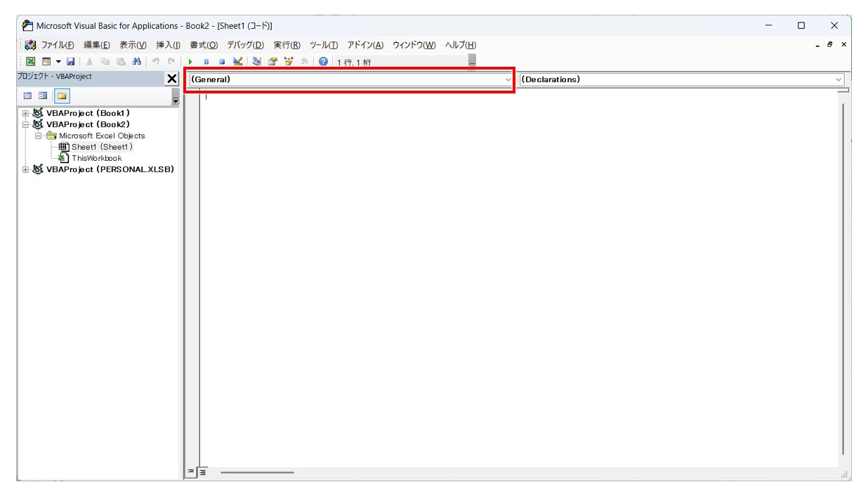Restore the inner code window
The height and width of the screenshot is (496, 868).
click(x=830, y=45)
